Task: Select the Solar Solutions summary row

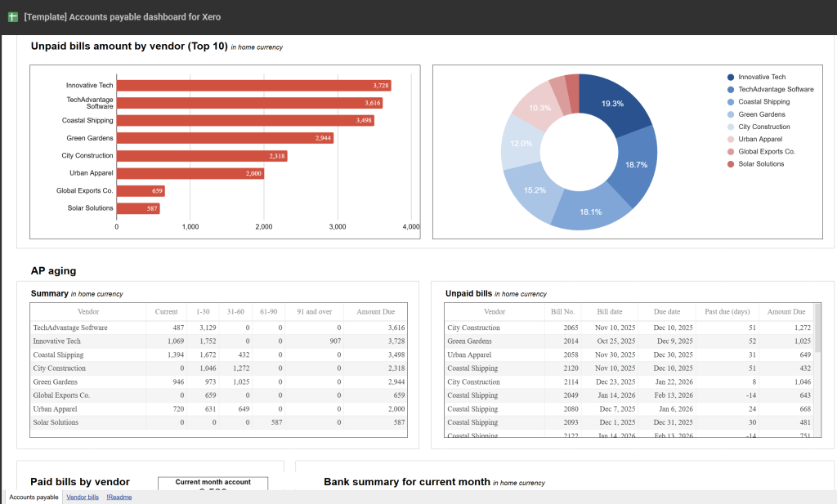Action: tap(219, 422)
